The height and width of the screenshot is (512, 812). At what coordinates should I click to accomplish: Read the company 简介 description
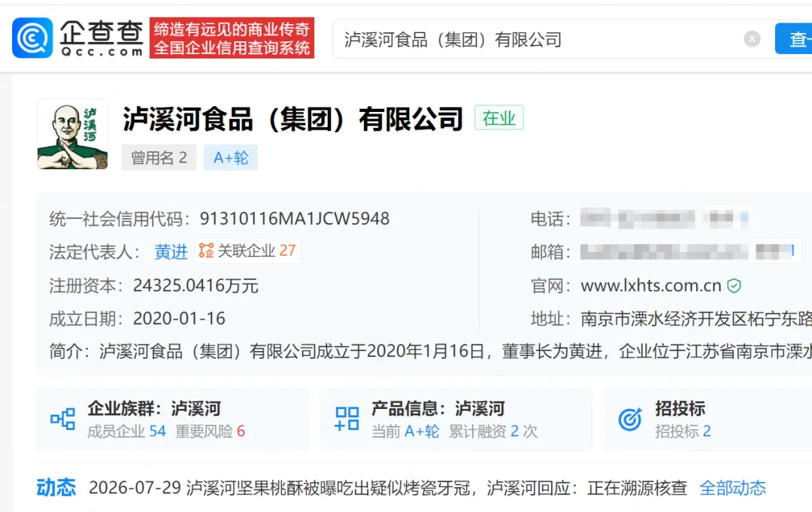click(430, 352)
